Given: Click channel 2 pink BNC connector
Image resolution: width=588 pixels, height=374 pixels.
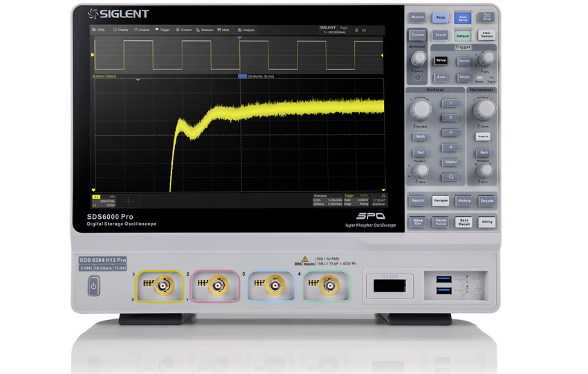Looking at the screenshot, I should (x=217, y=286).
